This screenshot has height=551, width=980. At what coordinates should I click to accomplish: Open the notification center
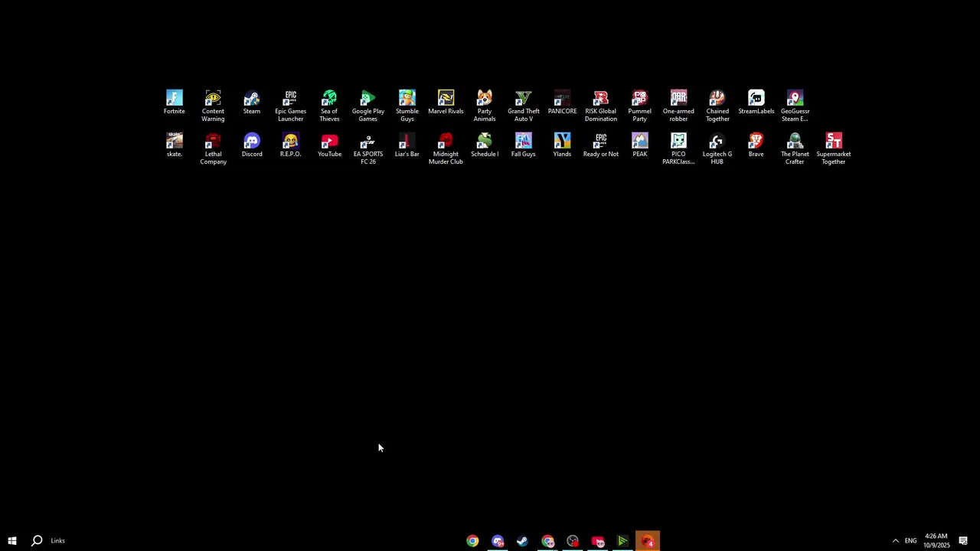[963, 540]
